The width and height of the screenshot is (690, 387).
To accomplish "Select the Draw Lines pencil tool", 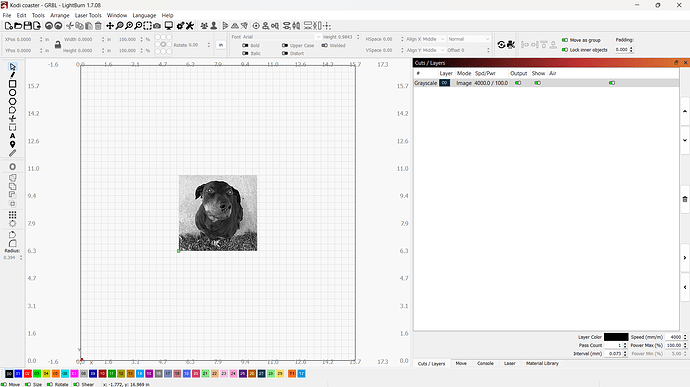I will coord(12,75).
